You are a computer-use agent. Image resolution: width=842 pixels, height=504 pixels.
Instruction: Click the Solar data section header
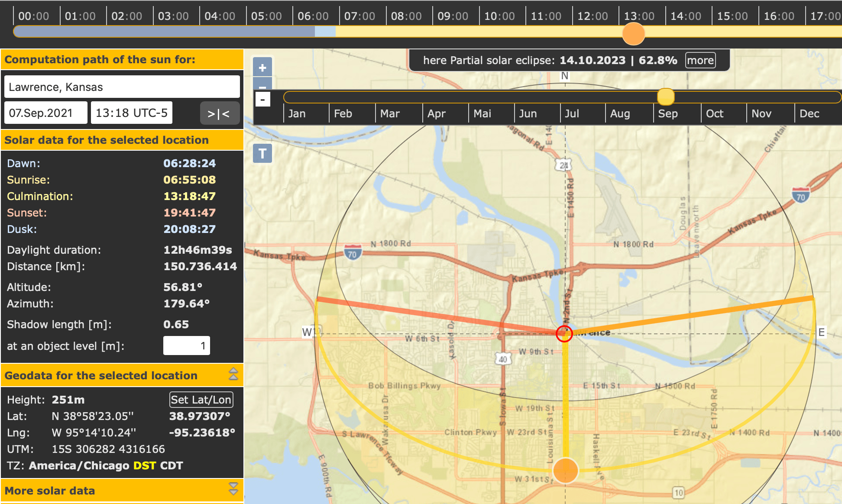click(122, 140)
